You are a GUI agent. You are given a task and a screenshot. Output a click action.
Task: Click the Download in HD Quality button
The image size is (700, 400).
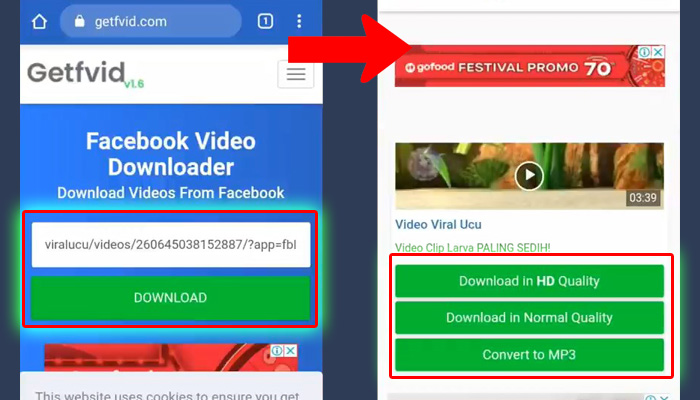(x=529, y=281)
